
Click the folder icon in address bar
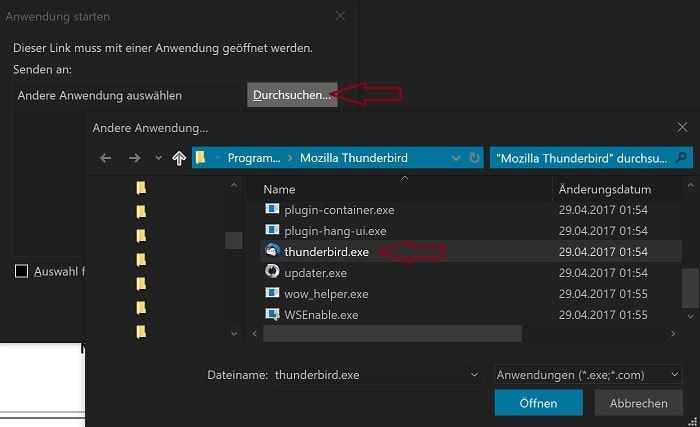coord(200,157)
